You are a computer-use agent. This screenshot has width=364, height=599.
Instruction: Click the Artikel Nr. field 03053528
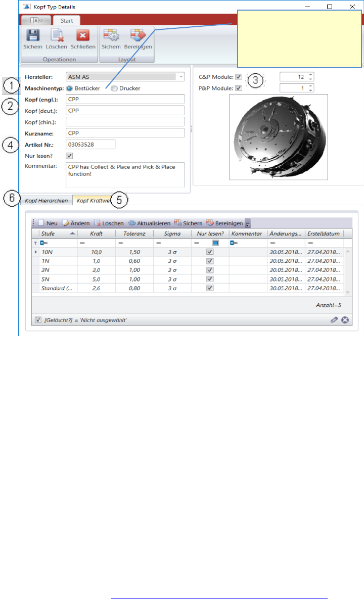[90, 145]
